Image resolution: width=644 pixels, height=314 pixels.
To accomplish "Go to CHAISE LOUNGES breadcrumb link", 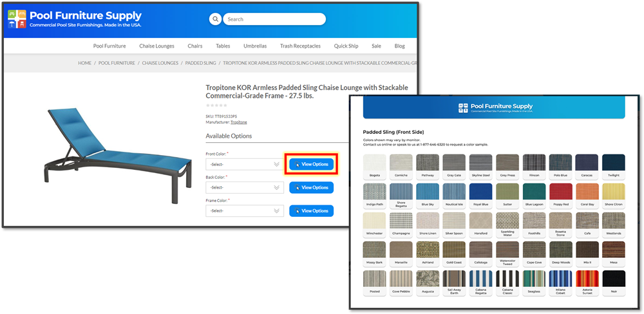I will coord(160,63).
